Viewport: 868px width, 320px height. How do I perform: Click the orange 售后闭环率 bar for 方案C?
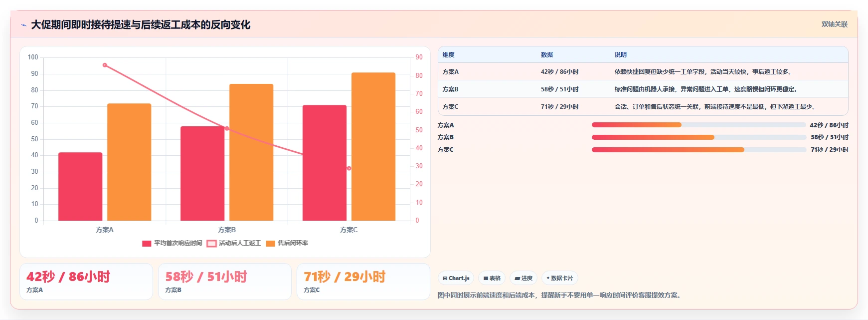point(373,146)
